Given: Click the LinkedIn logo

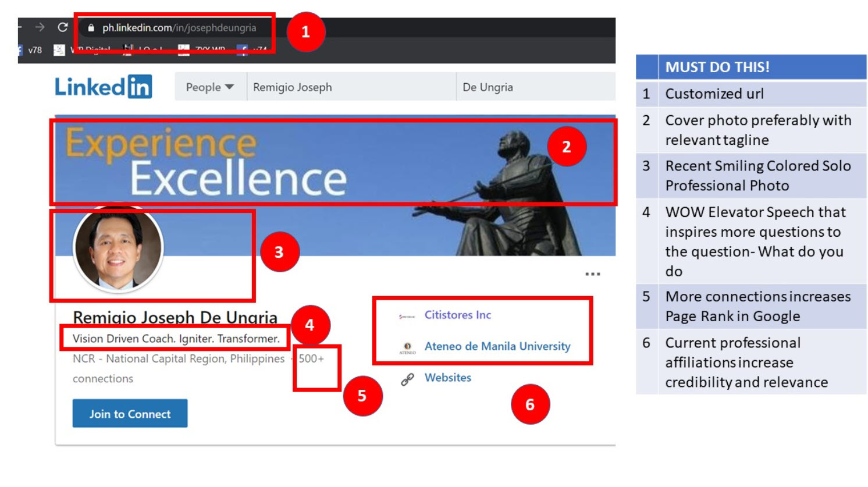Looking at the screenshot, I should (x=104, y=87).
